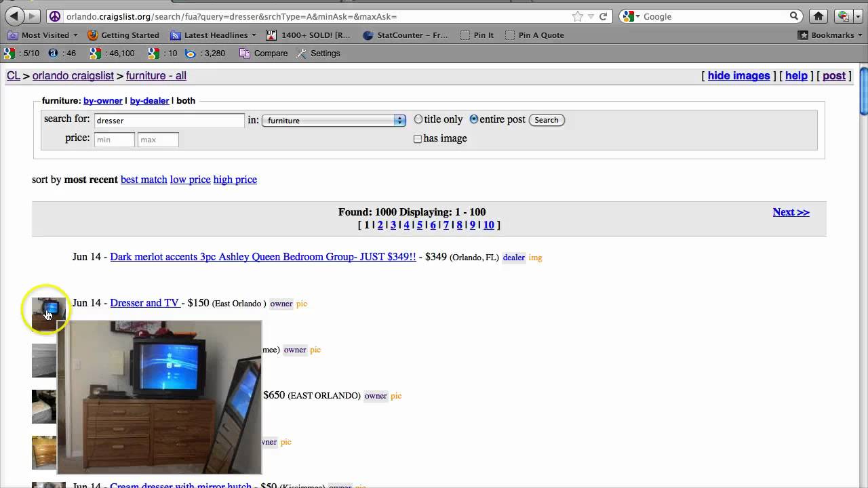This screenshot has height=488, width=868.
Task: Go to results page 5
Action: click(x=420, y=225)
